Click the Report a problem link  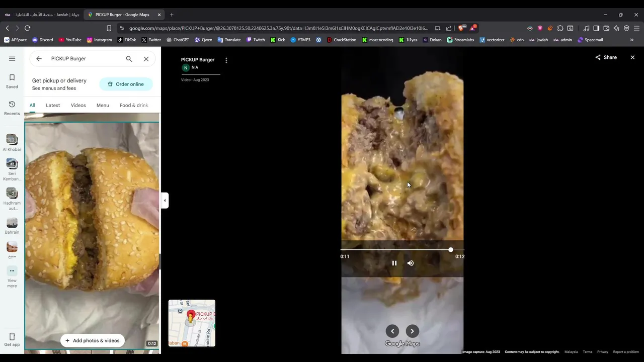pyautogui.click(x=626, y=352)
